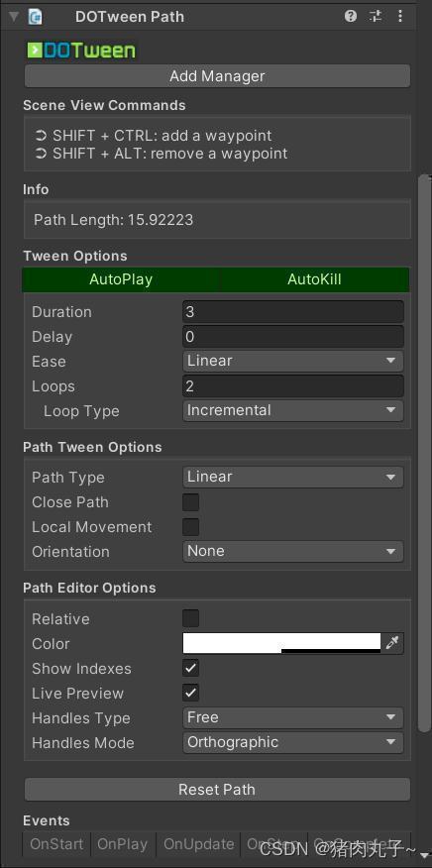Toggle the AutoPlay option
Image resolution: width=432 pixels, height=868 pixels.
pyautogui.click(x=121, y=279)
